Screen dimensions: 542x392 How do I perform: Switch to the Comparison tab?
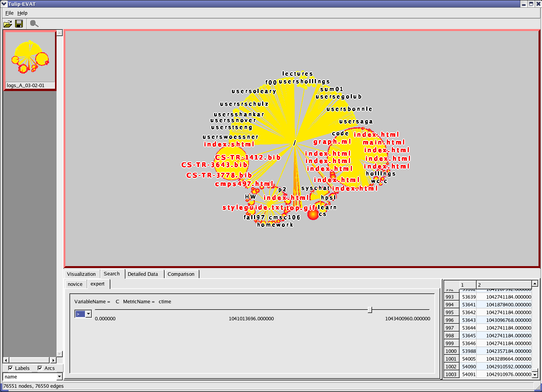point(181,274)
